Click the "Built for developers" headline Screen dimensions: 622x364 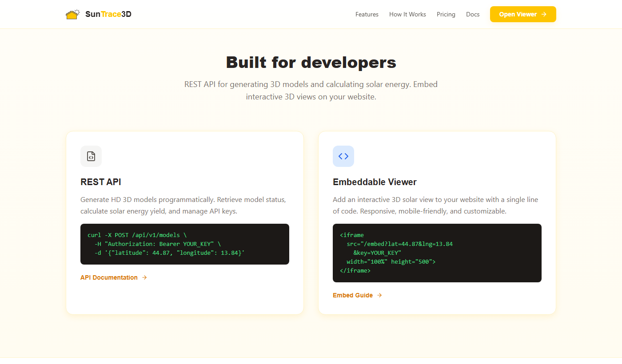pos(311,62)
